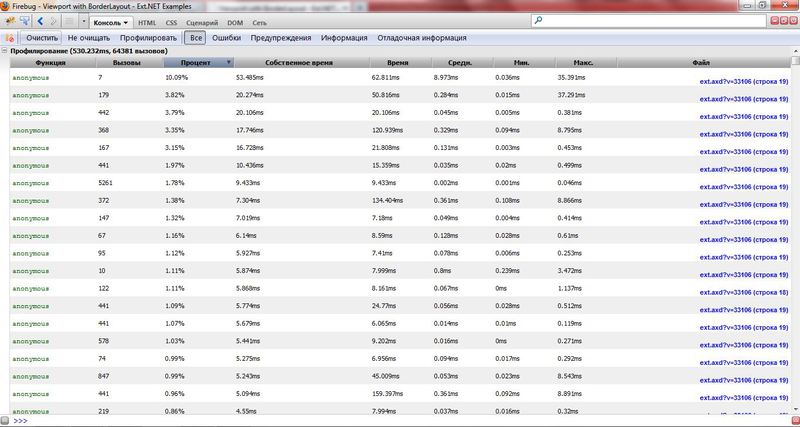Click the Очистить button
The image size is (800, 427).
tap(42, 38)
